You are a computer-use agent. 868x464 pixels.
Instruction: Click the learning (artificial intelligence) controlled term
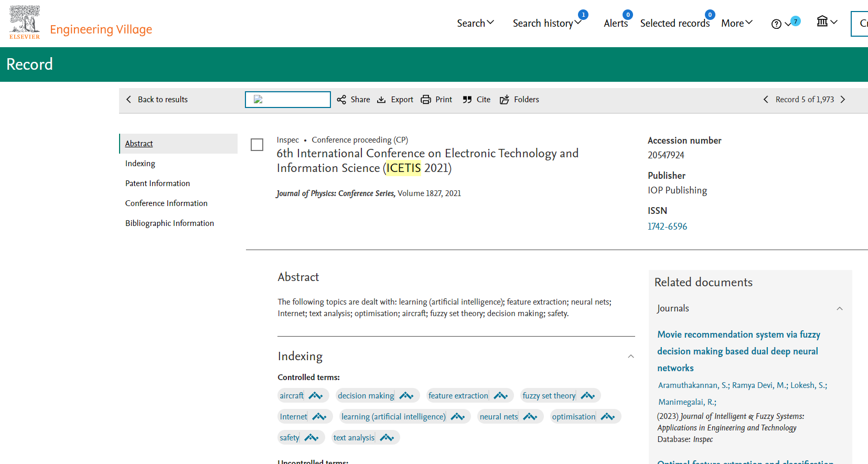click(394, 417)
